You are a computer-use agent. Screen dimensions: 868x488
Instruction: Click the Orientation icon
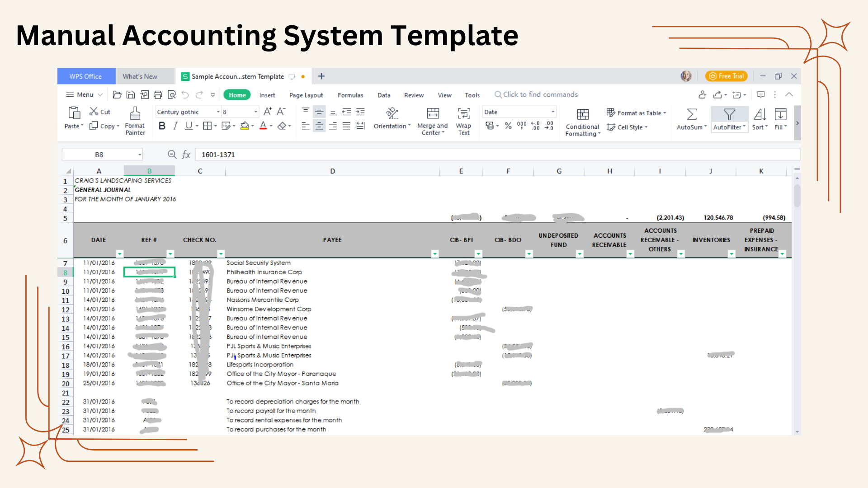click(x=392, y=113)
